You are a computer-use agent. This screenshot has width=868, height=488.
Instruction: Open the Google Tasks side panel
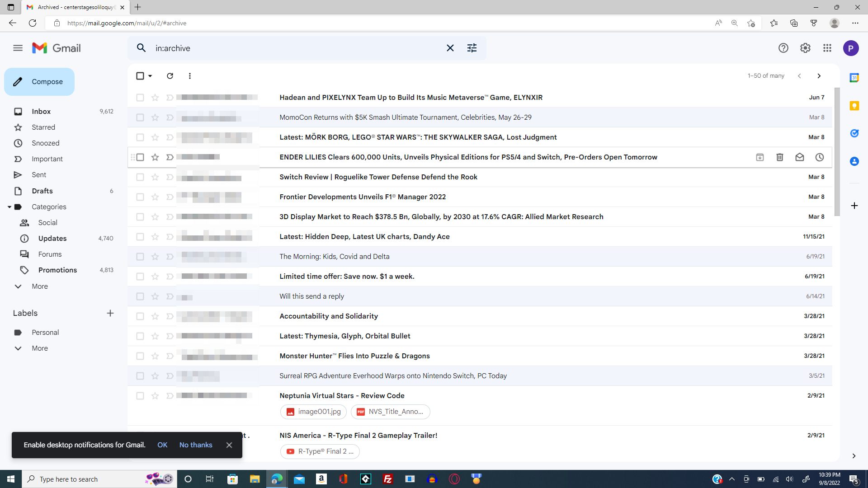[854, 133]
